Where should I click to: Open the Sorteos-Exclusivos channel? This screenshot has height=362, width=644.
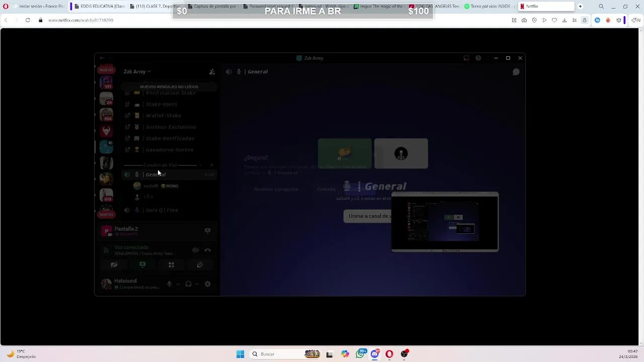click(170, 127)
